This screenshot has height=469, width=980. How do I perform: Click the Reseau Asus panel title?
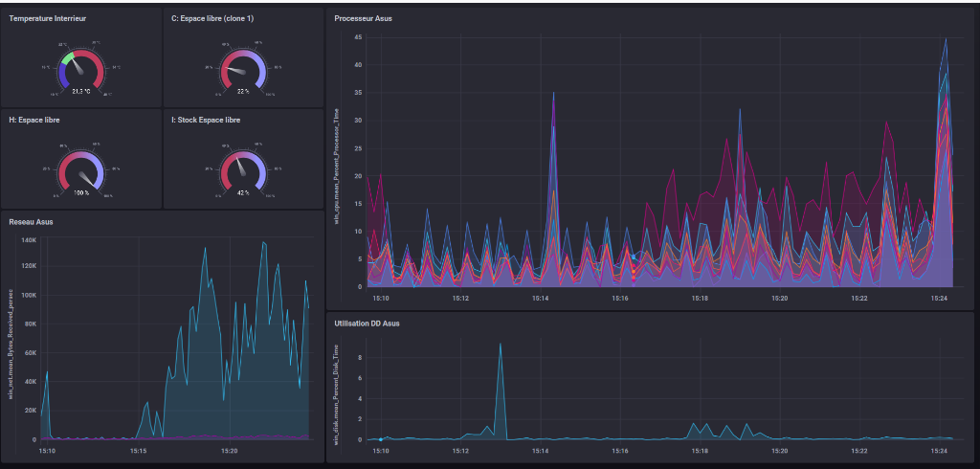click(32, 221)
